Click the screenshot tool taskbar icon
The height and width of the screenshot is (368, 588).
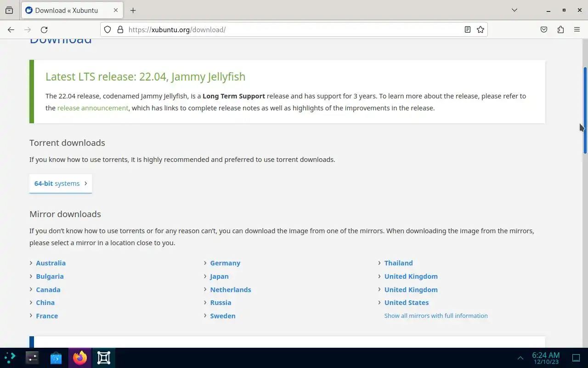pos(104,358)
